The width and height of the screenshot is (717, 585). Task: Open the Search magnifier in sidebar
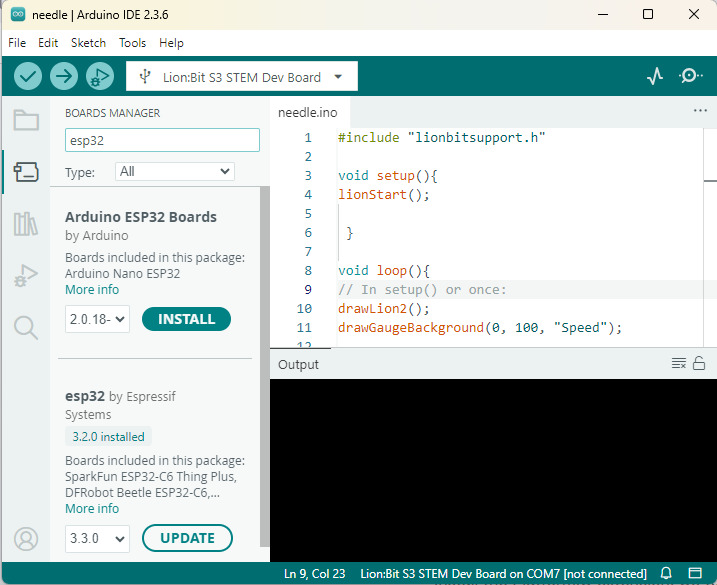(x=26, y=327)
